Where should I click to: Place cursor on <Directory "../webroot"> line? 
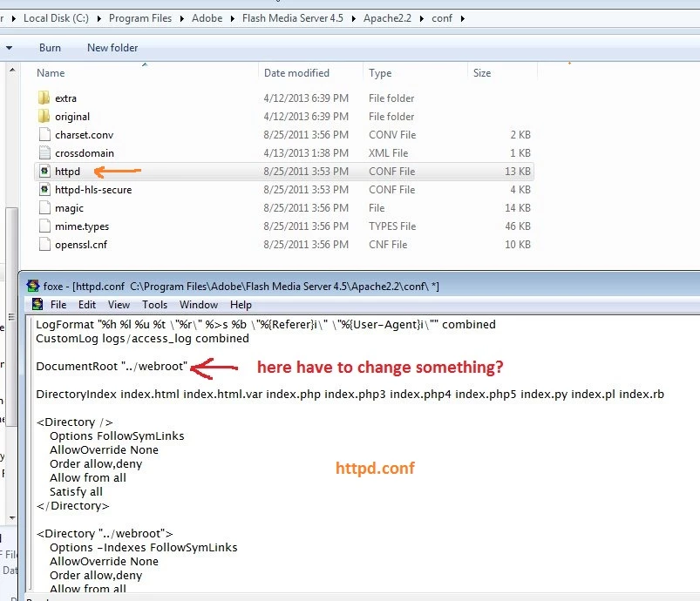(105, 533)
